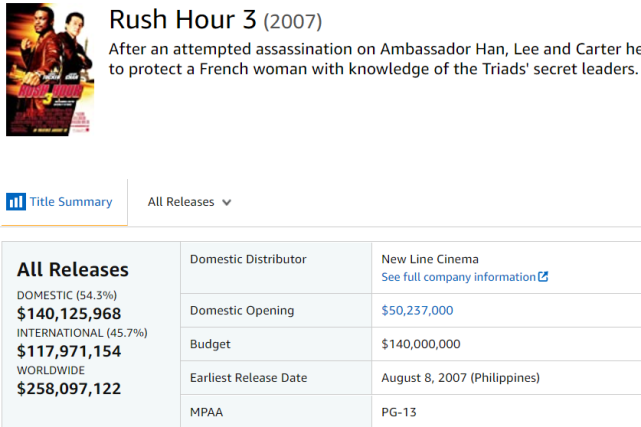Open the $50,237,000 domestic opening link
Viewport: 641px width, 427px height.
click(x=417, y=310)
